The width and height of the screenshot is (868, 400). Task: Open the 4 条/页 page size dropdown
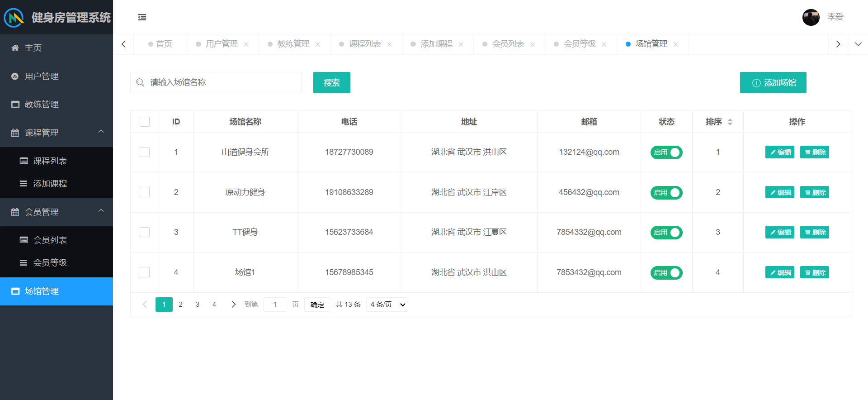(x=387, y=305)
